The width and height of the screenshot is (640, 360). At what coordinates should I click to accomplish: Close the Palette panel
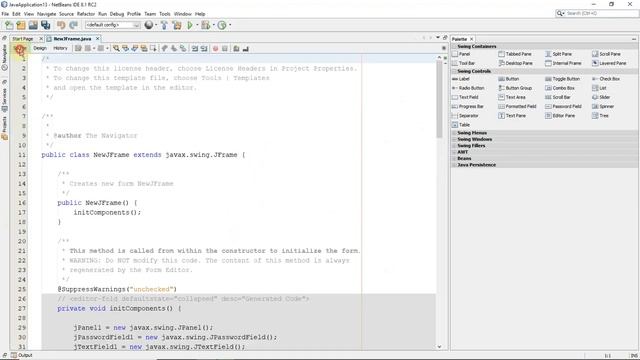point(471,39)
